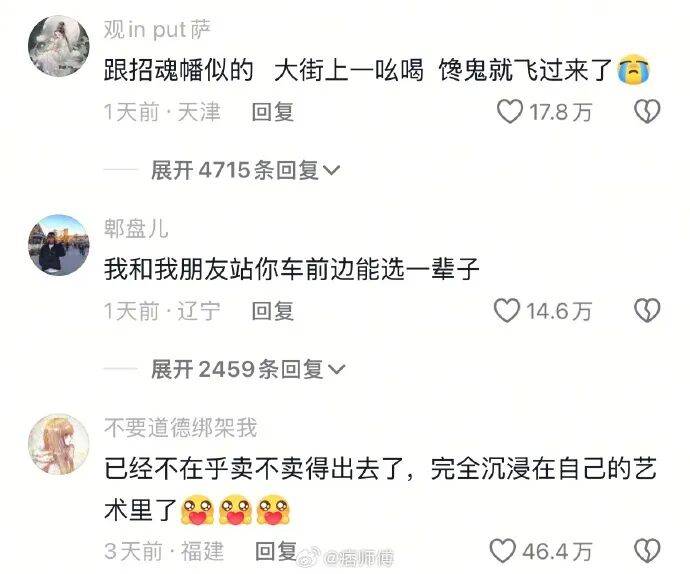The height and width of the screenshot is (574, 690).
Task: Dislike the 郫盘儿 comment with broken heart
Action: (x=647, y=310)
